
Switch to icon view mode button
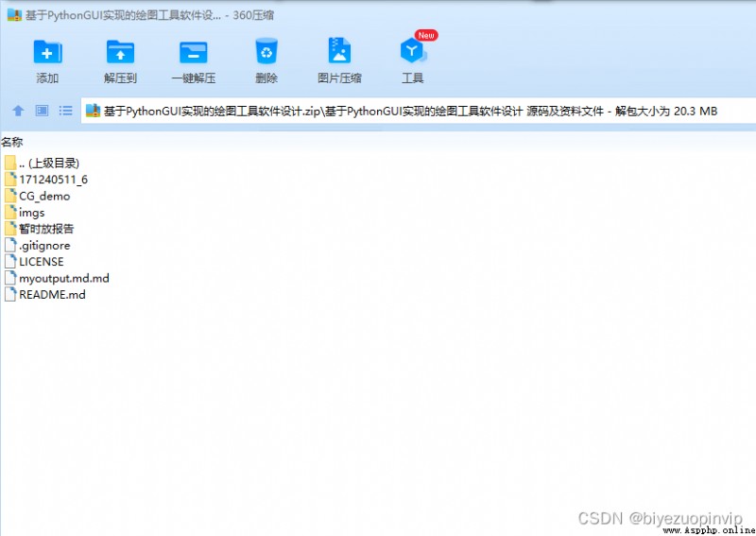[x=42, y=111]
